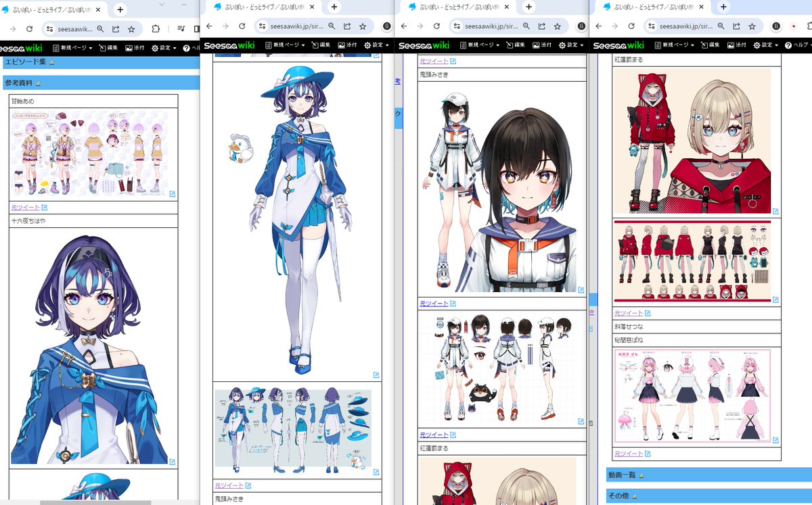Bookmark the page with the leftmost window's star

click(131, 29)
